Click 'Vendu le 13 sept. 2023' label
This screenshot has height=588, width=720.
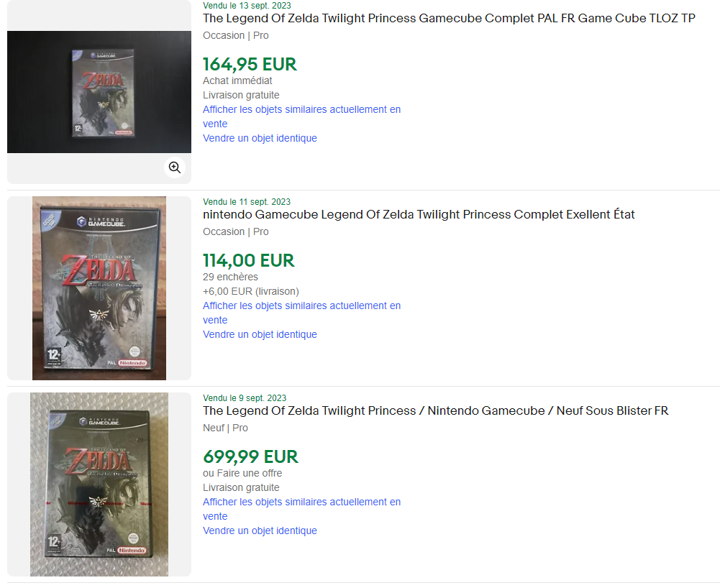coord(247,6)
